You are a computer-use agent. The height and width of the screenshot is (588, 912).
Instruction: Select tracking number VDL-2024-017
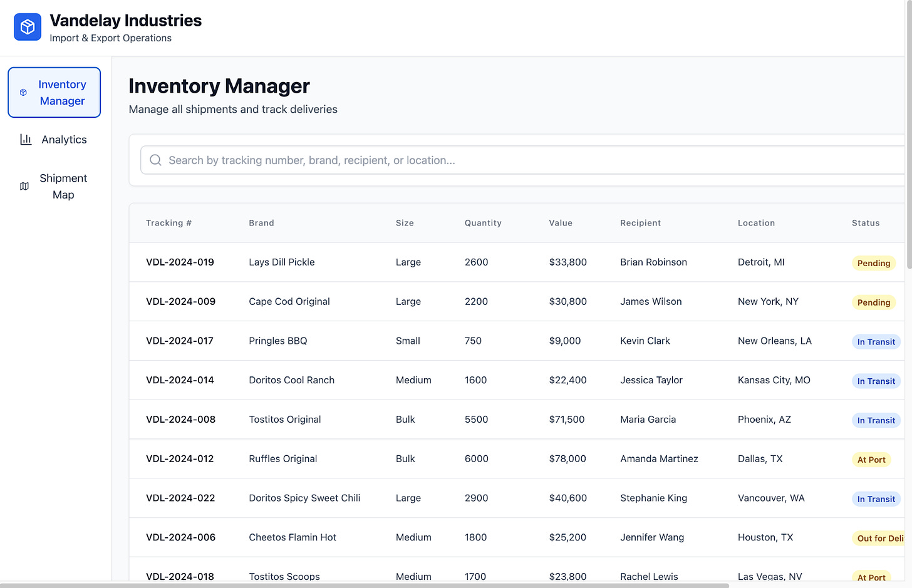180,341
